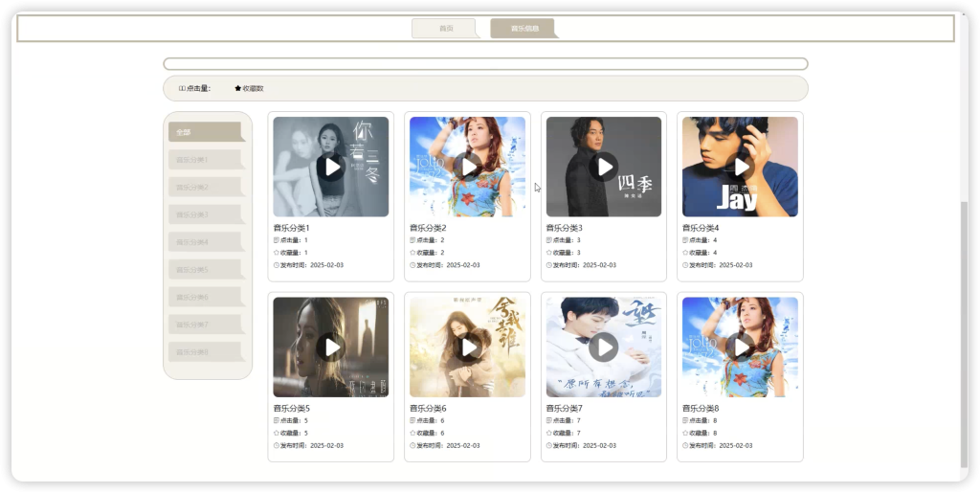980x493 pixels.
Task: Click the page vertical scrollbar
Action: click(964, 334)
